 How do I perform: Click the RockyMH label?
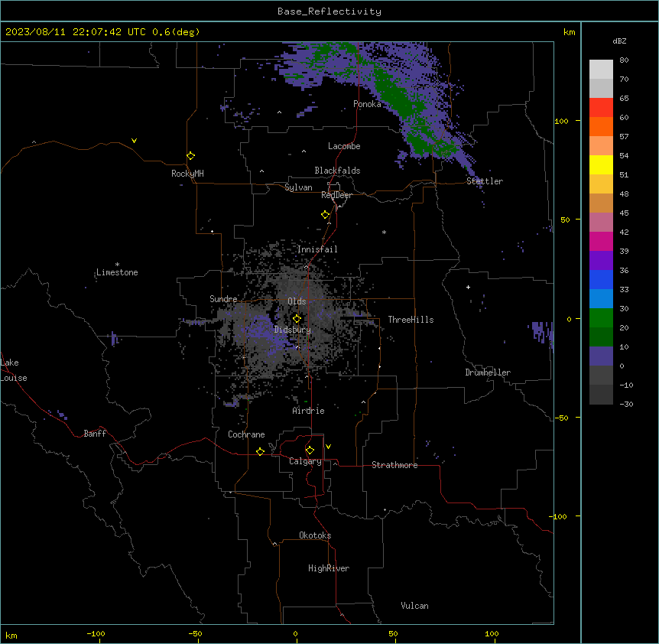tap(187, 174)
